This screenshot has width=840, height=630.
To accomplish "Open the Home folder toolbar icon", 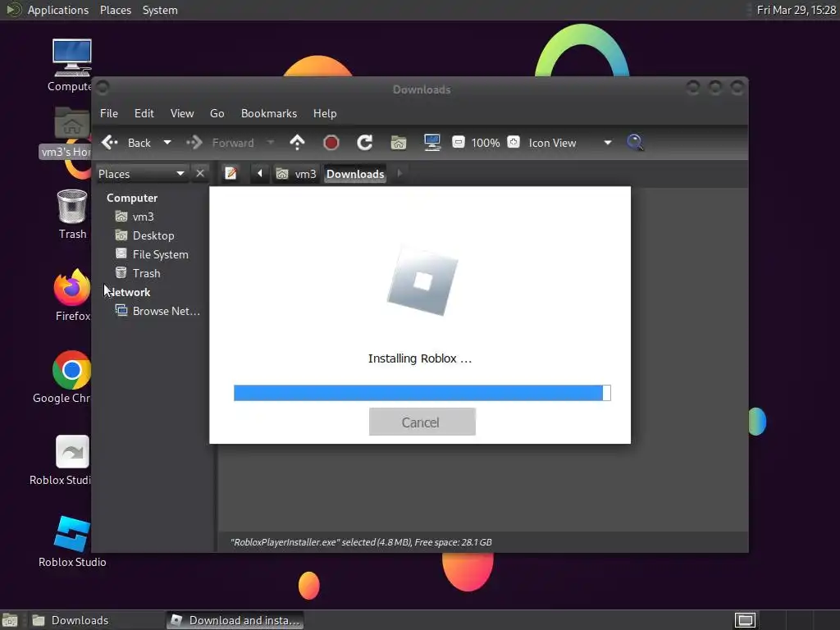I will (399, 143).
